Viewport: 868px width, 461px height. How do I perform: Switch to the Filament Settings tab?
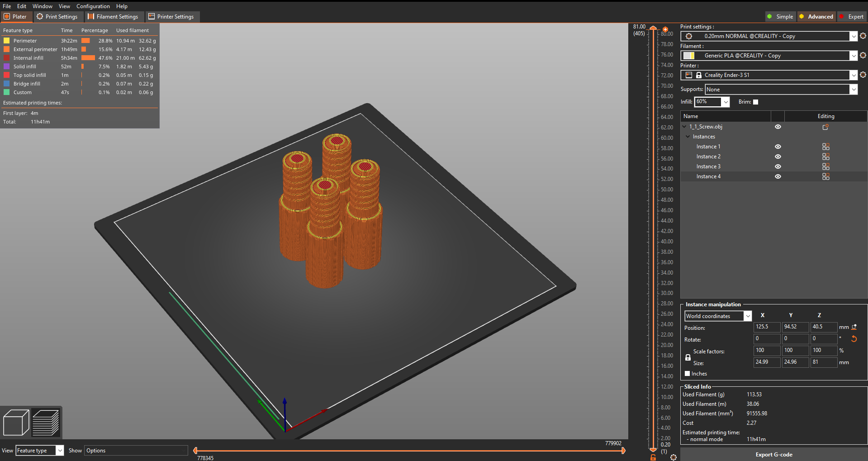[113, 17]
